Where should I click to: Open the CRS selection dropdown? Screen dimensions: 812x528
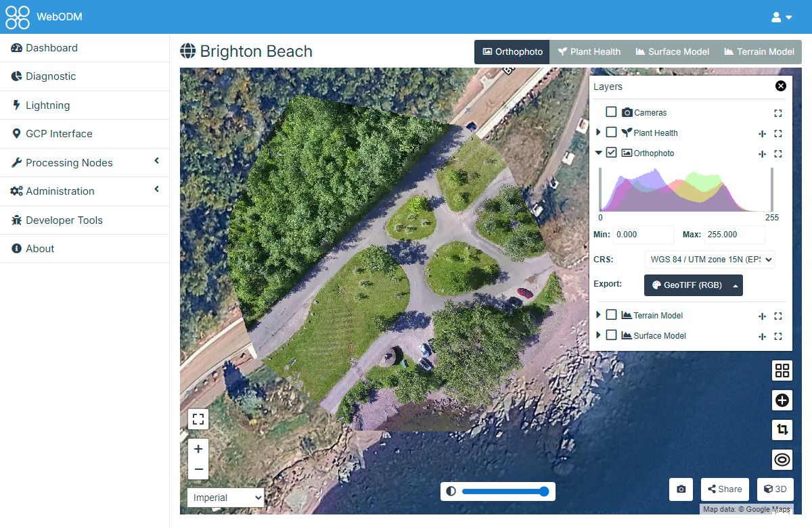point(709,259)
